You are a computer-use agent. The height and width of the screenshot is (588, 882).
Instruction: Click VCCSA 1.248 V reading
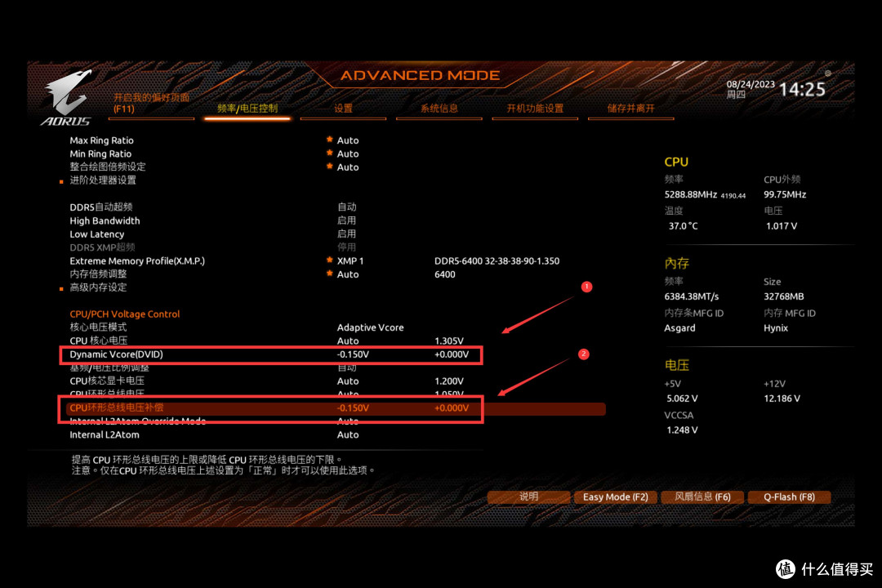[x=682, y=430]
